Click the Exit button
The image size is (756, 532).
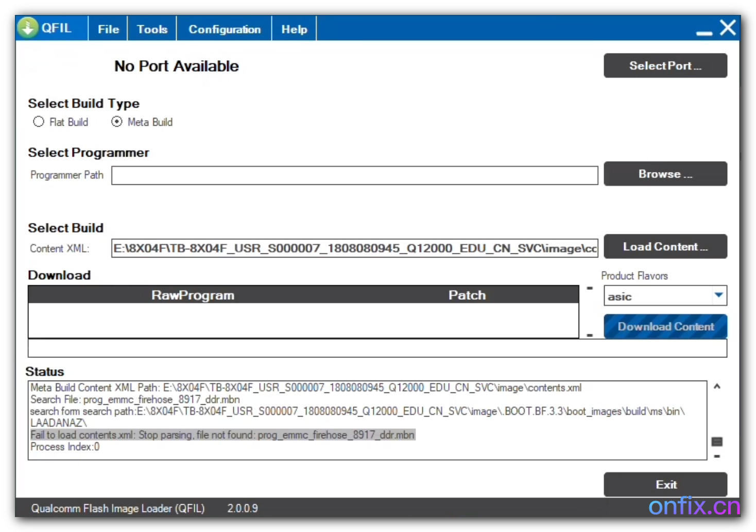(665, 485)
